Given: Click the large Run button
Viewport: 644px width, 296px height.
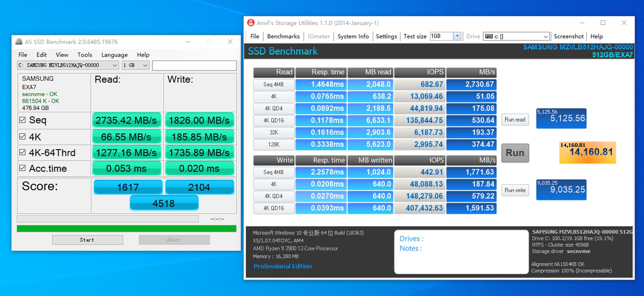Looking at the screenshot, I should click(515, 153).
